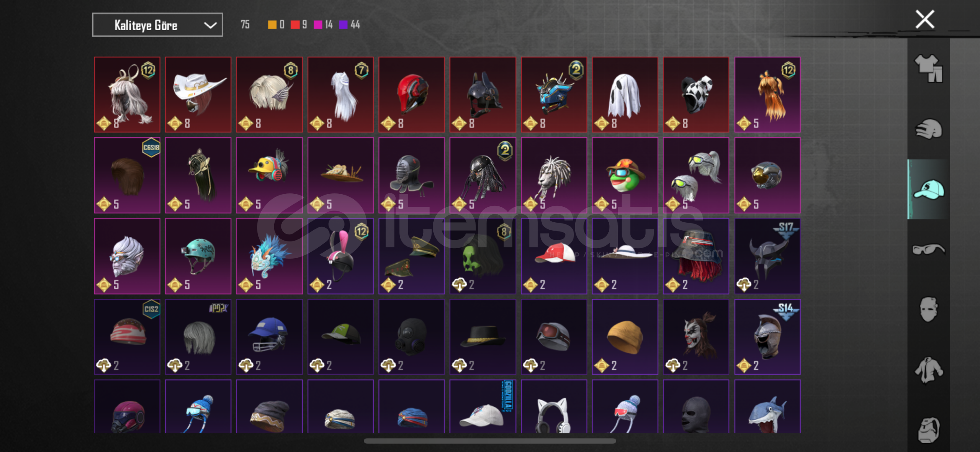Expand sort options via dropdown chevron
Image resolution: width=980 pixels, height=452 pixels.
210,25
